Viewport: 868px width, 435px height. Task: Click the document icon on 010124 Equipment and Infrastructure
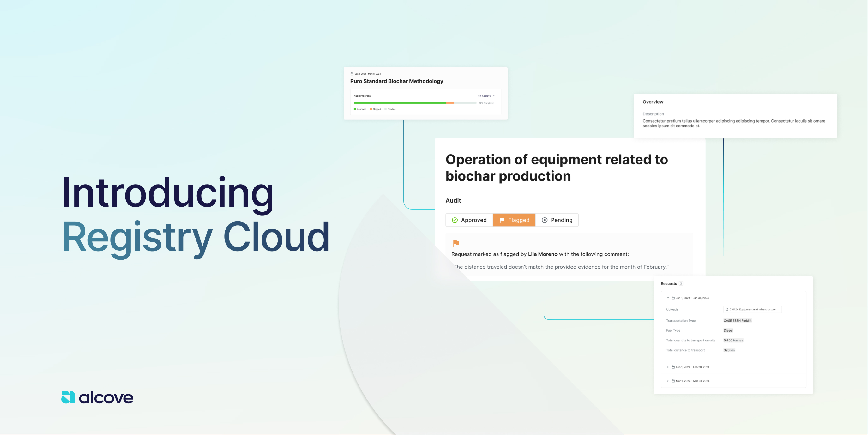point(727,309)
